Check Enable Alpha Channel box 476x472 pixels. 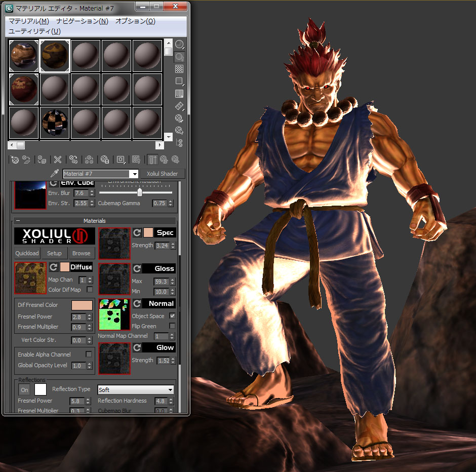click(89, 354)
